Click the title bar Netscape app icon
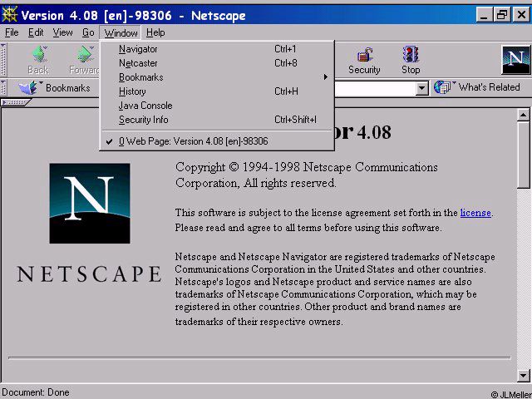 click(9, 15)
